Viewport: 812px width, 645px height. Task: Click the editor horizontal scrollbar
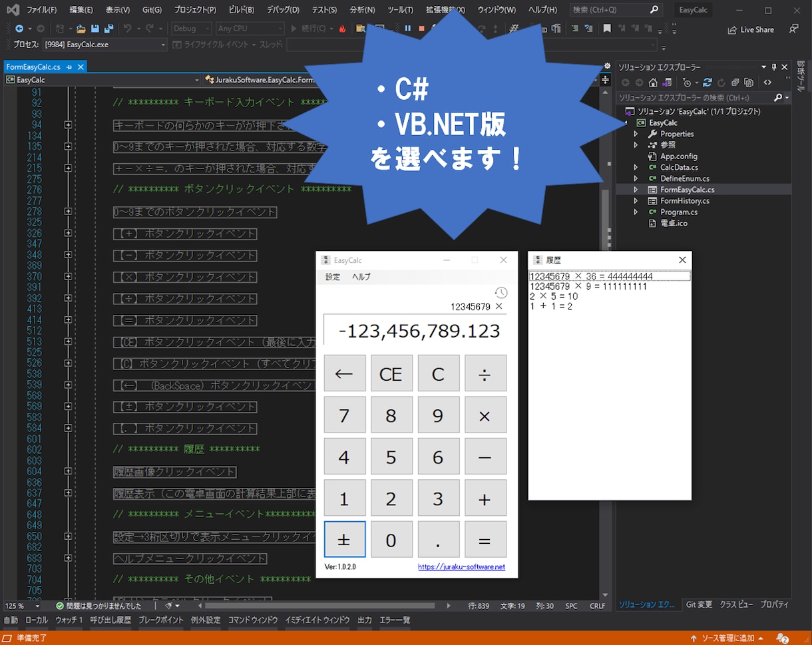coord(319,606)
